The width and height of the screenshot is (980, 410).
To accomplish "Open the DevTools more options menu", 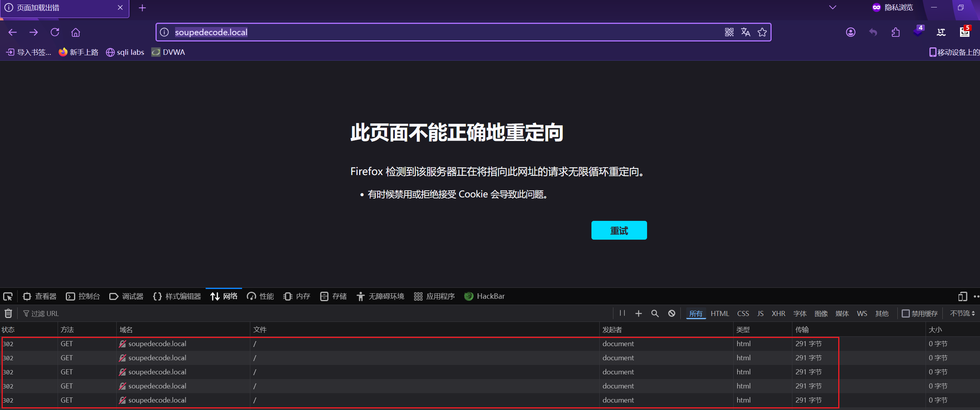I will tap(976, 296).
